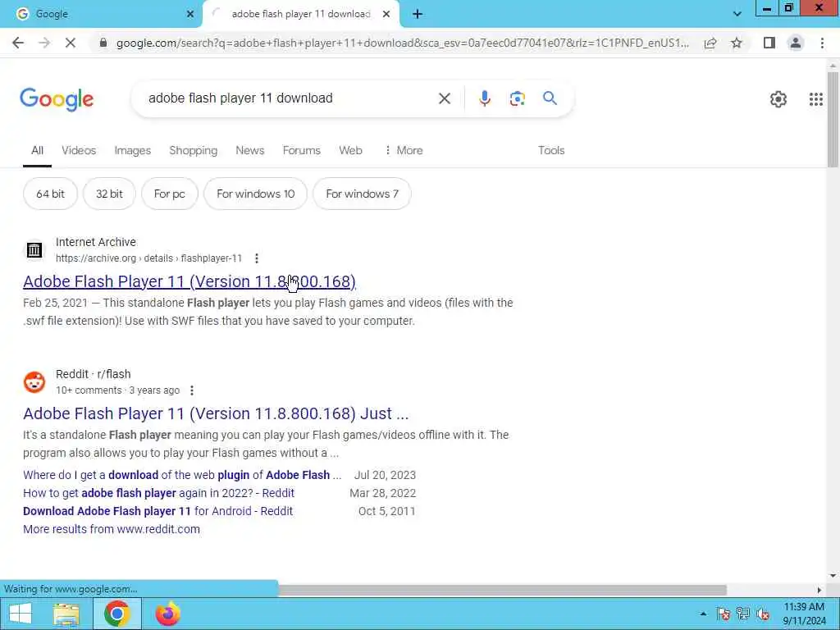The width and height of the screenshot is (840, 630).
Task: Click the Reddit result favicon
Action: (34, 382)
